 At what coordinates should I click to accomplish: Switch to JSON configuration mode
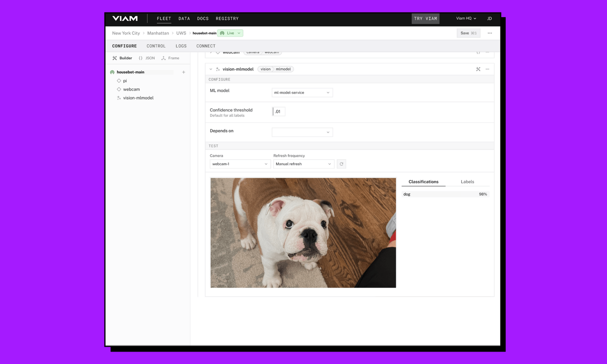tap(147, 58)
